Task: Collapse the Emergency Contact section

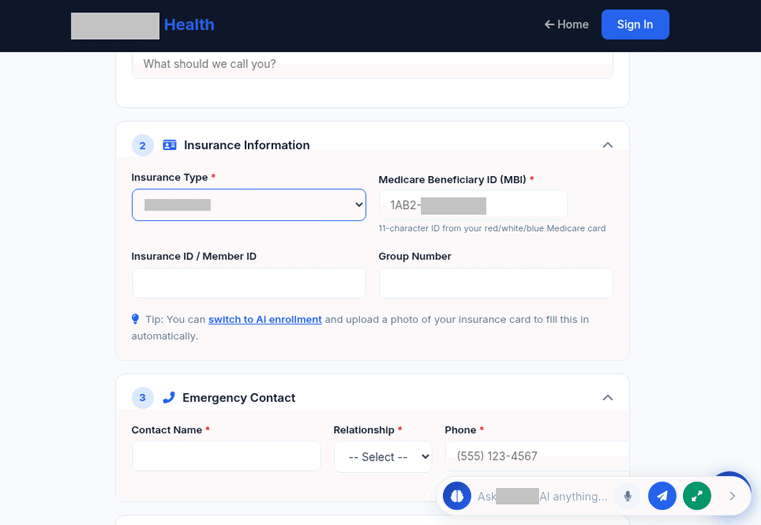Action: click(607, 397)
